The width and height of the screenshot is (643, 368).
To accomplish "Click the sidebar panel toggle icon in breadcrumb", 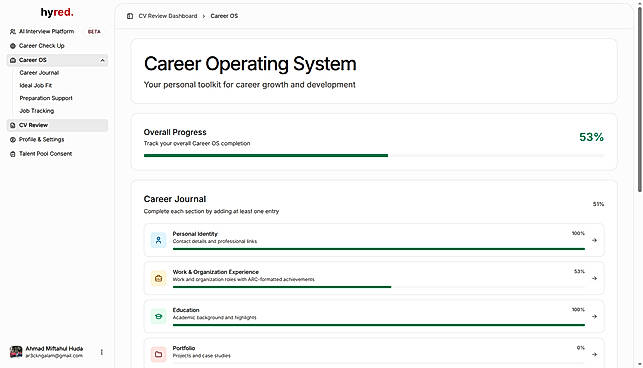I will point(130,16).
